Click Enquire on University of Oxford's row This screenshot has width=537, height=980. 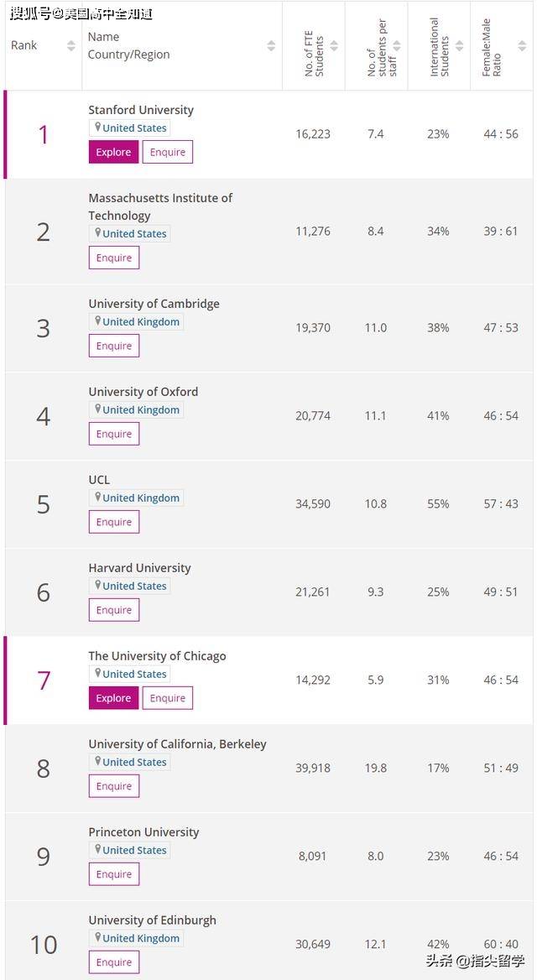(113, 434)
